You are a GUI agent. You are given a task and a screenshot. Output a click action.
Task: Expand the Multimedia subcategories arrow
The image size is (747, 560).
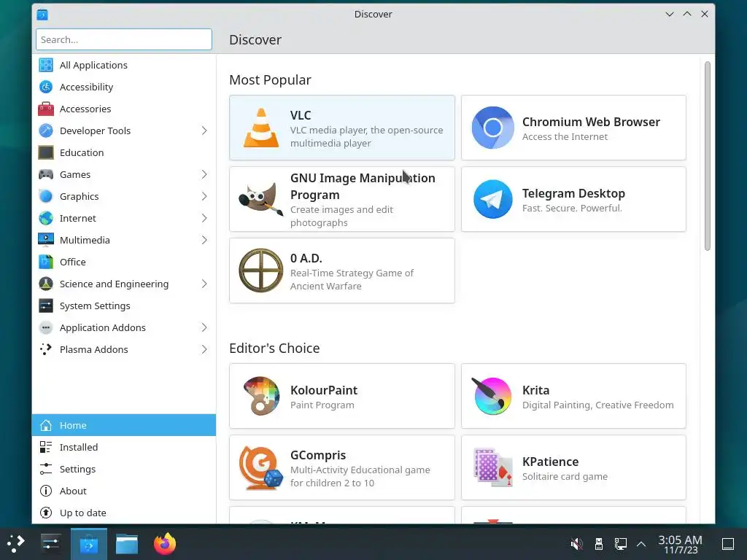pyautogui.click(x=204, y=240)
